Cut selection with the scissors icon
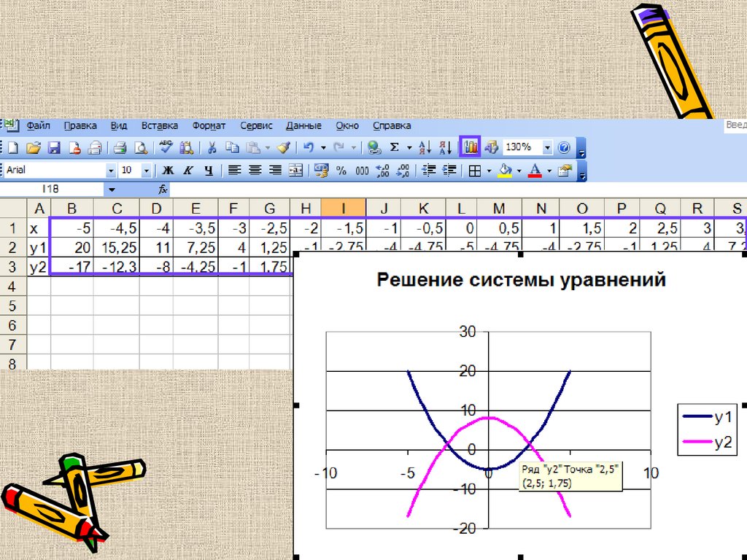The width and height of the screenshot is (747, 560). (x=212, y=148)
